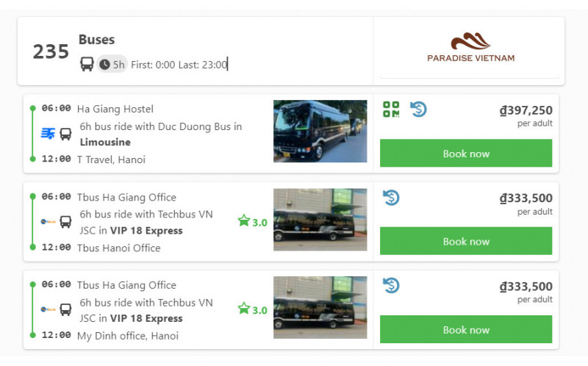Click the My Dinh office, Hanoi stop
The image size is (588, 366).
coord(128,336)
